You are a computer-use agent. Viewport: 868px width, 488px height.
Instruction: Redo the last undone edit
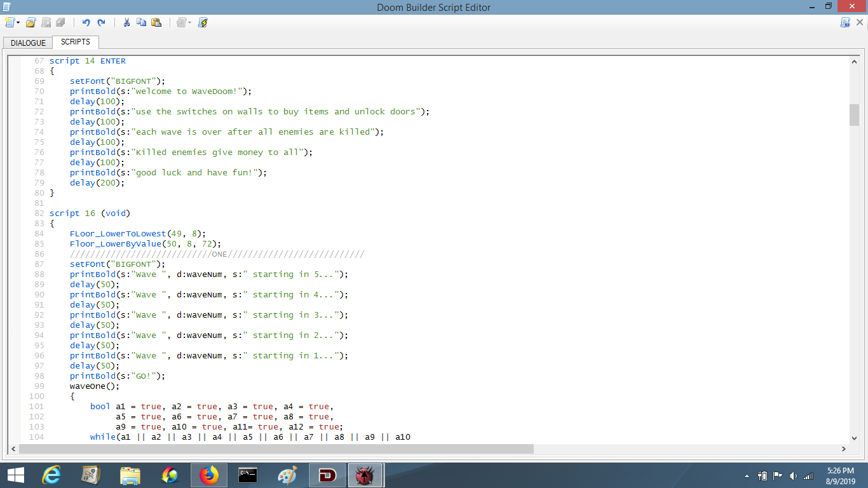tap(101, 22)
